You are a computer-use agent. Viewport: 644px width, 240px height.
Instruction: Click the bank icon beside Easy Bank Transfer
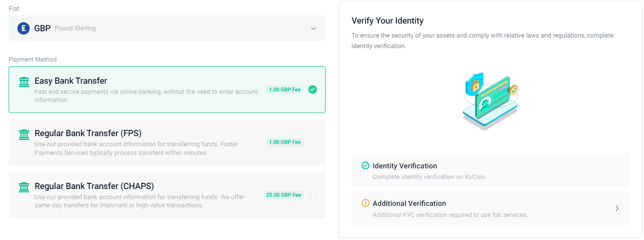(x=24, y=82)
